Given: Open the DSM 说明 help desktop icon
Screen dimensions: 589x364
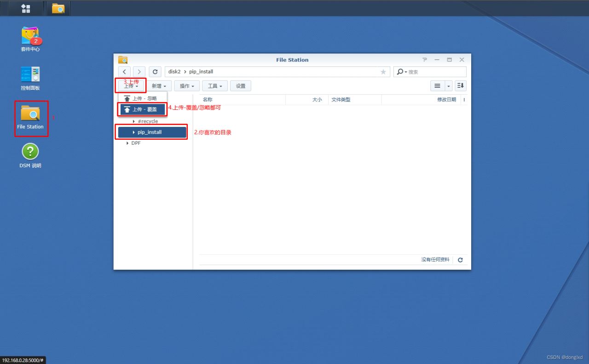Looking at the screenshot, I should pyautogui.click(x=30, y=155).
